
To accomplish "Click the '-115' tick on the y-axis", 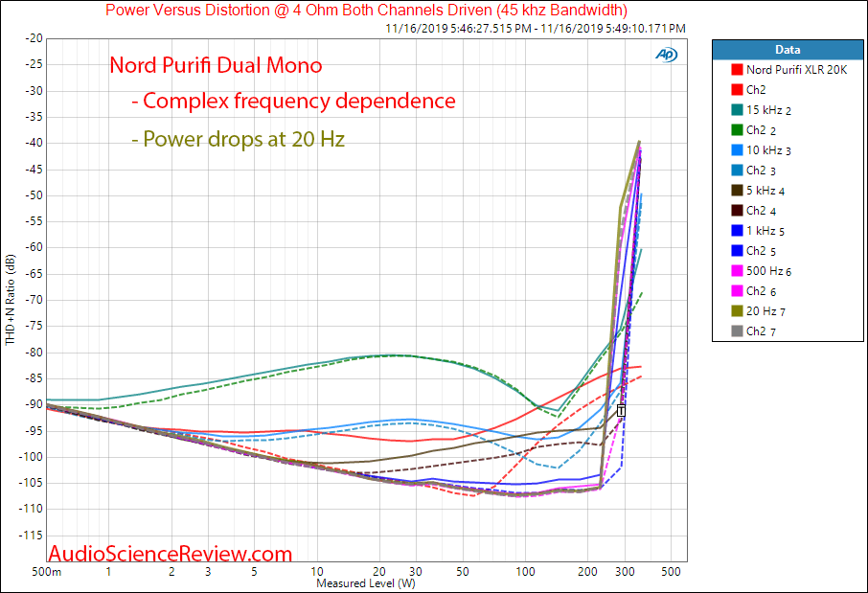I will pyautogui.click(x=32, y=536).
